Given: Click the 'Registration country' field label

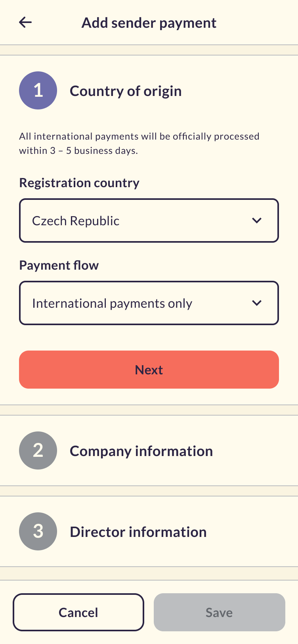Looking at the screenshot, I should coord(79,183).
